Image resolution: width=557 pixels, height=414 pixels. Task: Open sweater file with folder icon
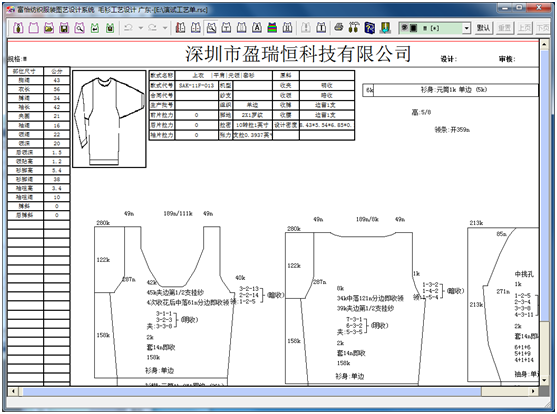coord(49,28)
